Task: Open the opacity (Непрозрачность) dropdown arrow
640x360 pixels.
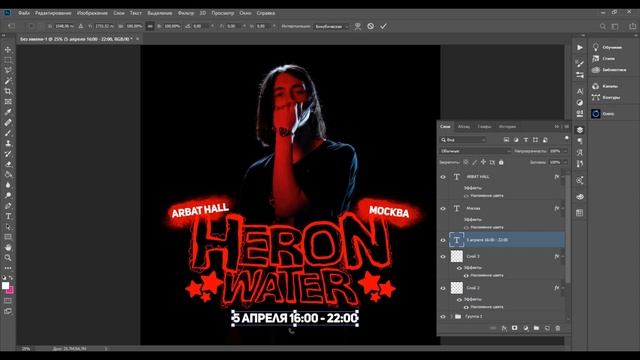Action: (x=565, y=151)
